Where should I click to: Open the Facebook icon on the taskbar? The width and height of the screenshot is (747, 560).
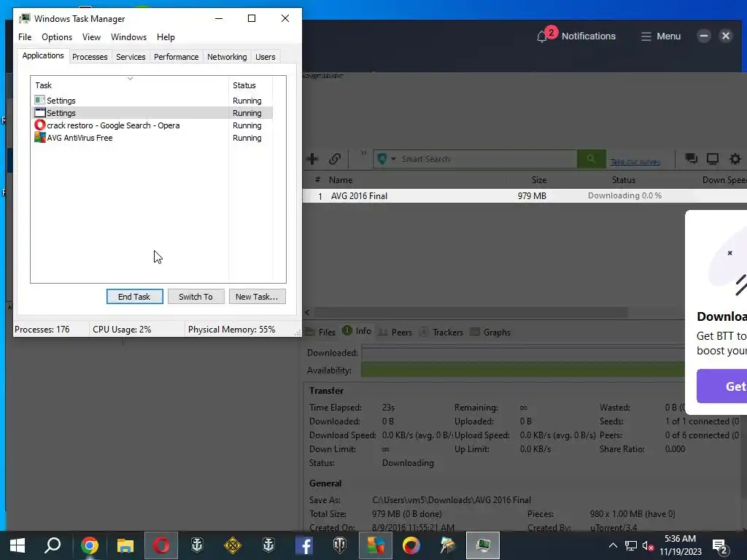coord(304,545)
